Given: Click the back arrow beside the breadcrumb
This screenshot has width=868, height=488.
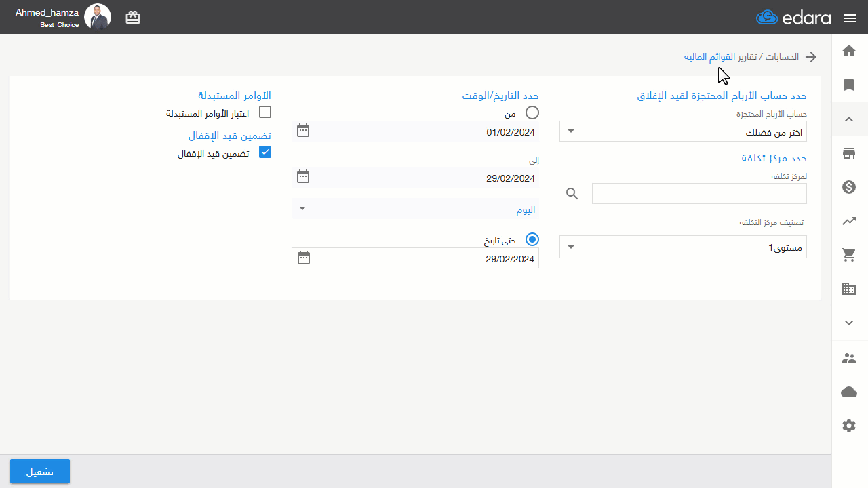Looking at the screenshot, I should 810,57.
